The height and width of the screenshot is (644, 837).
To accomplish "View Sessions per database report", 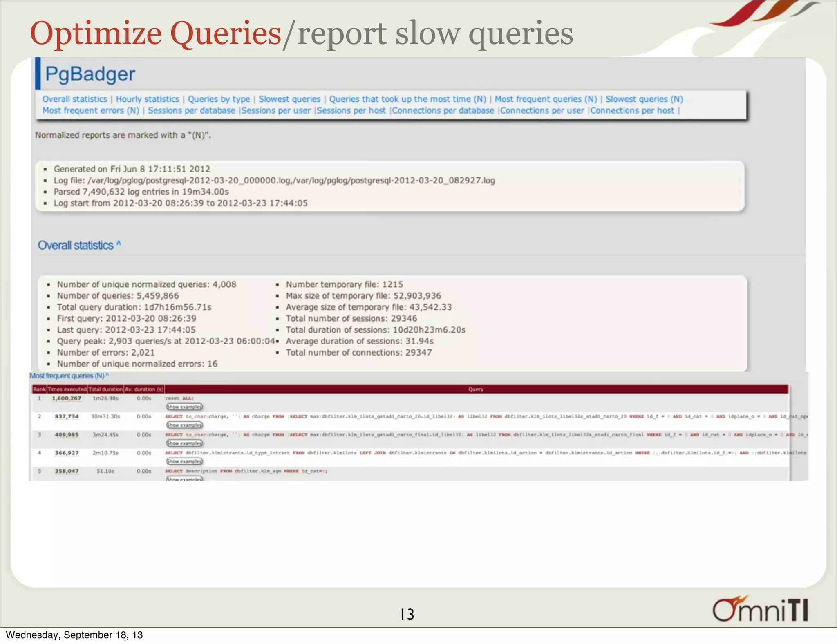I will click(x=192, y=111).
